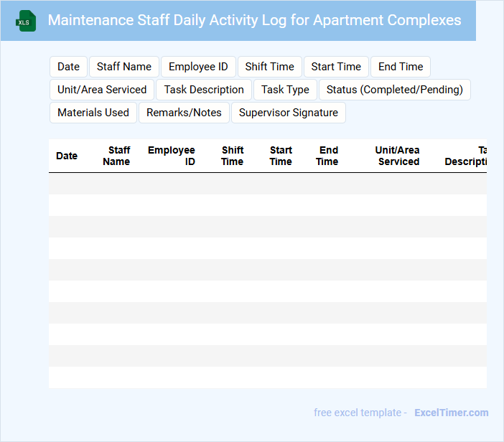This screenshot has width=504, height=442.
Task: Click the Remarks/Notes tag
Action: 184,113
